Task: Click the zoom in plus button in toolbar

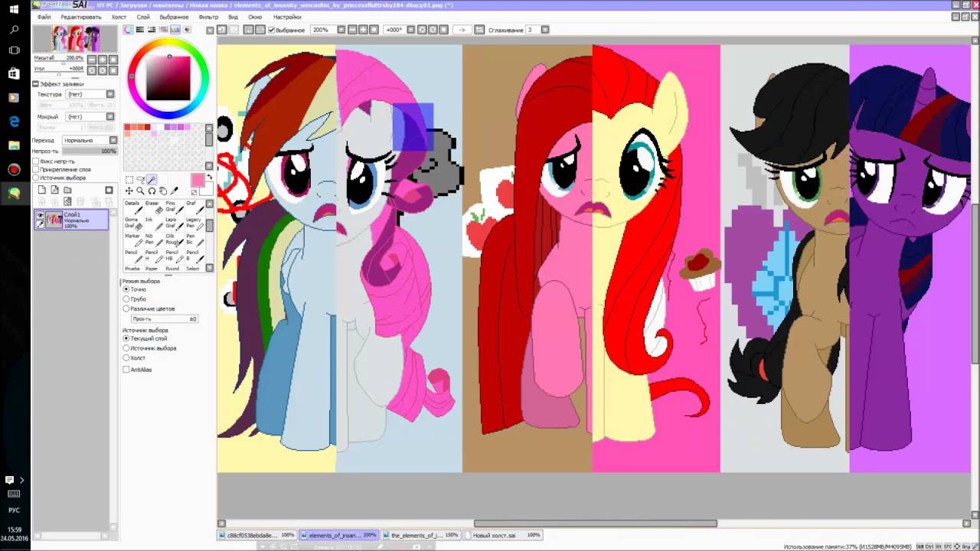Action: (x=364, y=30)
